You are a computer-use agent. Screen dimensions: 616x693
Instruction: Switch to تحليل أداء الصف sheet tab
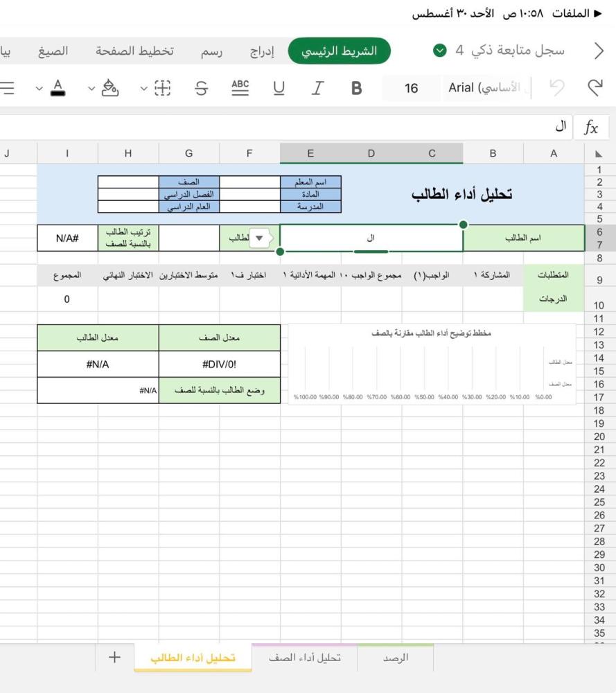coord(304,658)
